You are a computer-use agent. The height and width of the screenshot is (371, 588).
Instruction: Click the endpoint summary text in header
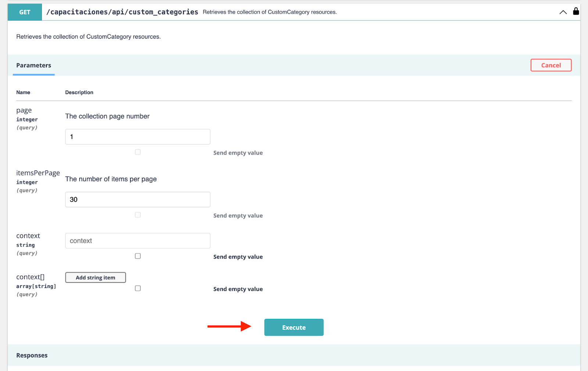269,12
